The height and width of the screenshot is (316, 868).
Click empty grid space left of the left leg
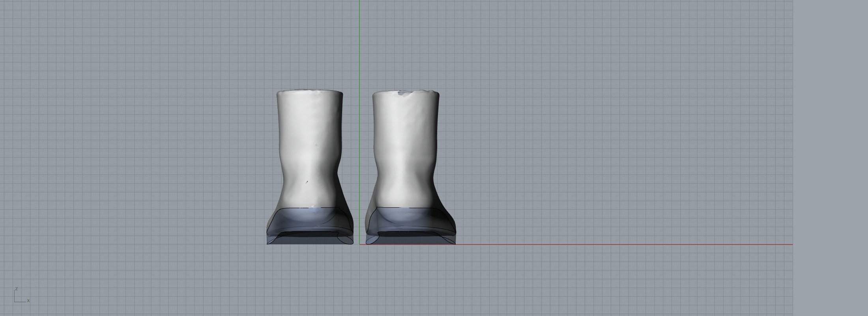pos(158,158)
